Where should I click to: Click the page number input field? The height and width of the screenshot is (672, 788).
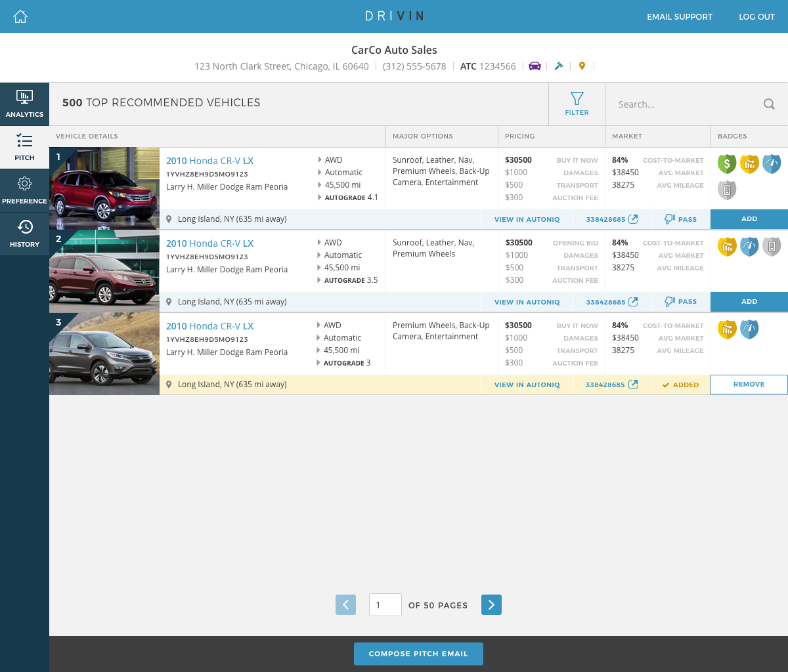click(x=385, y=604)
